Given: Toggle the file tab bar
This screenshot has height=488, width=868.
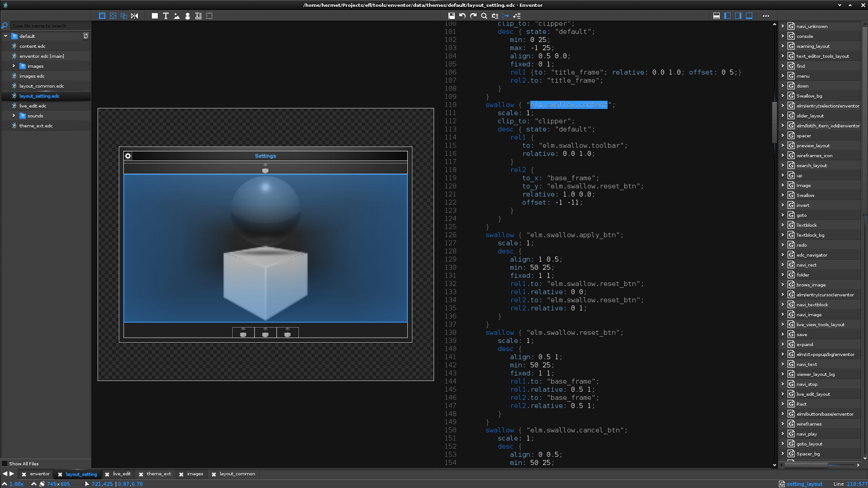Looking at the screenshot, I should [749, 16].
